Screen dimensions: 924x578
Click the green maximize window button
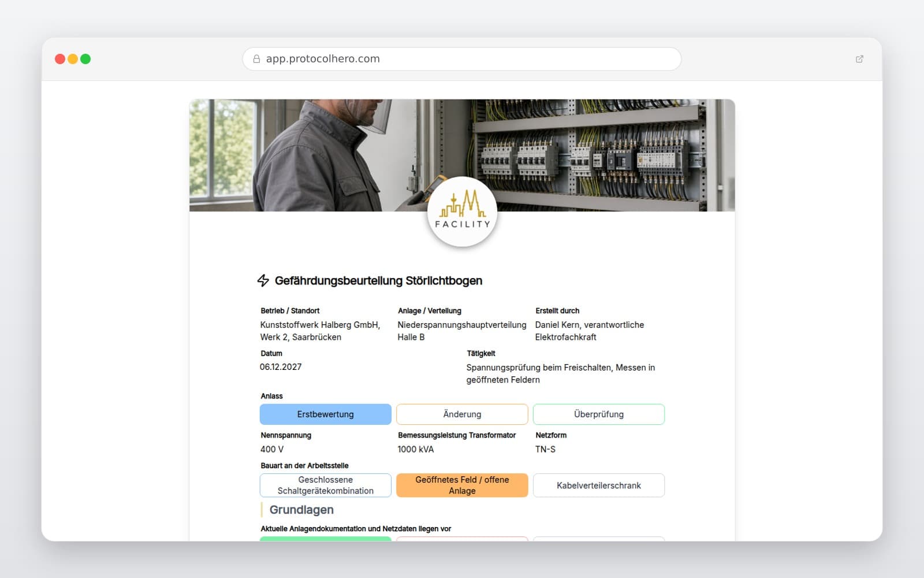click(85, 59)
